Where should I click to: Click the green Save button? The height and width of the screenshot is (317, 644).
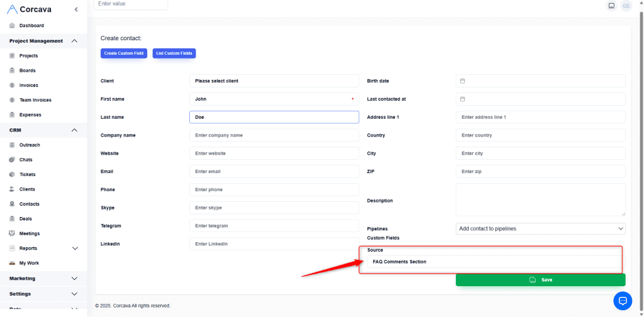pos(540,280)
